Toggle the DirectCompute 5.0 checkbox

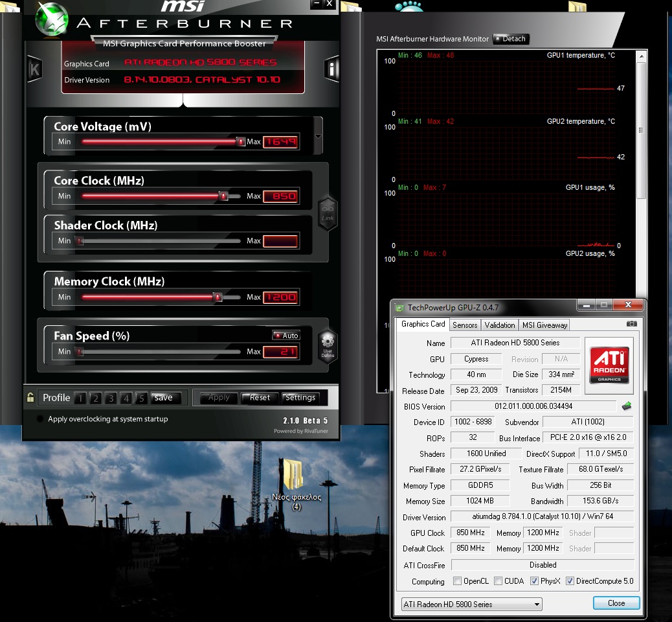570,581
